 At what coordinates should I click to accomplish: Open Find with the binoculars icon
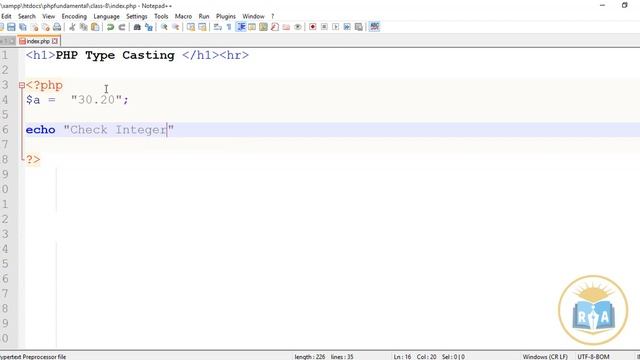pos(137,27)
